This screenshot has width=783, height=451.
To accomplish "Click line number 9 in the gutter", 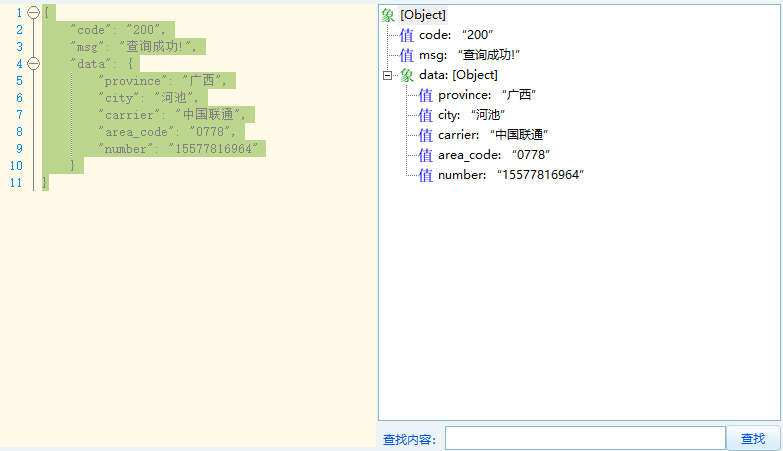I will coord(18,149).
